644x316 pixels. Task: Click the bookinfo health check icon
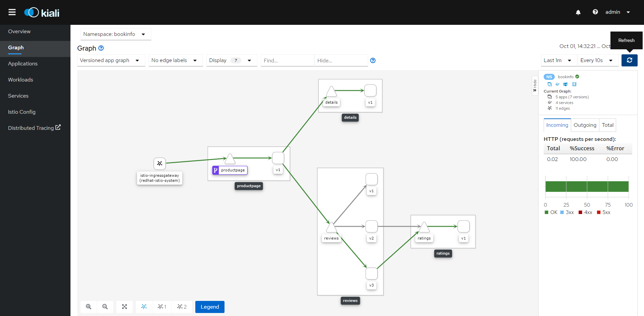coord(577,76)
